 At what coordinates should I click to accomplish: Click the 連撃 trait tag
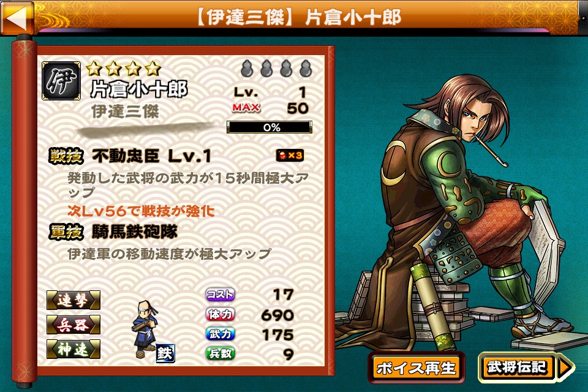tap(73, 300)
